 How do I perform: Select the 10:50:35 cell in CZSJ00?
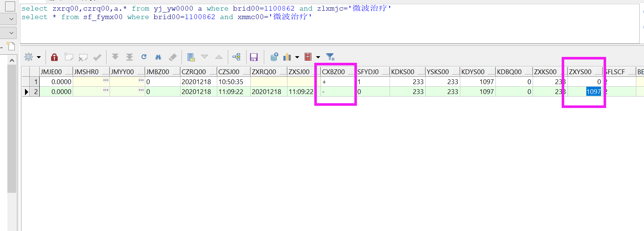(233, 82)
